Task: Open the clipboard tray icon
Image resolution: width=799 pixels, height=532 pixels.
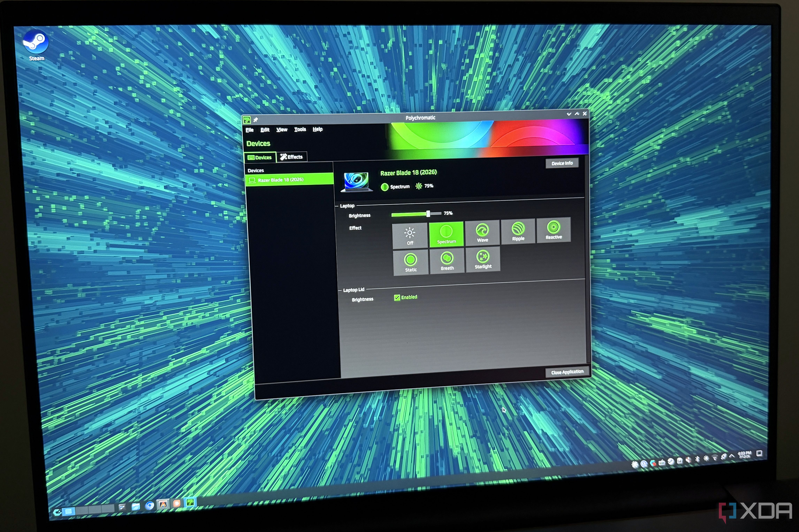Action: coord(679,461)
